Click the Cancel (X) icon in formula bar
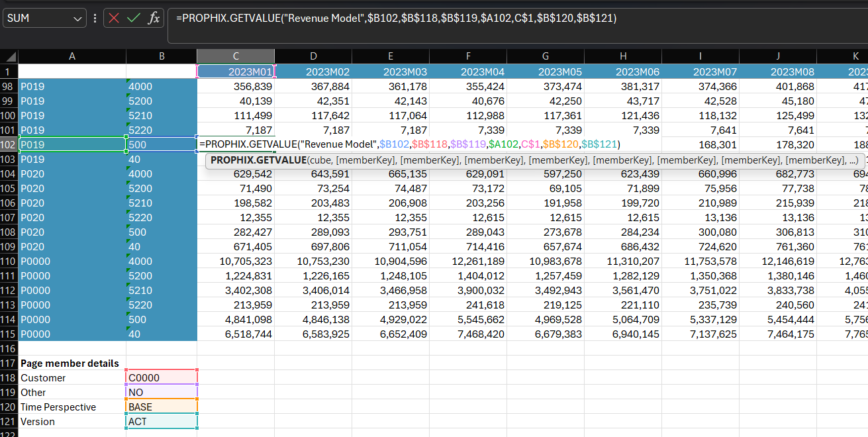The height and width of the screenshot is (437, 868). click(115, 19)
